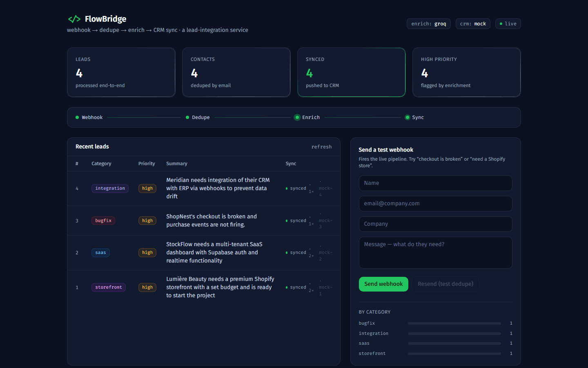Viewport: 588px width, 368px height.
Task: Click the FlowBridge title text
Action: pos(105,19)
